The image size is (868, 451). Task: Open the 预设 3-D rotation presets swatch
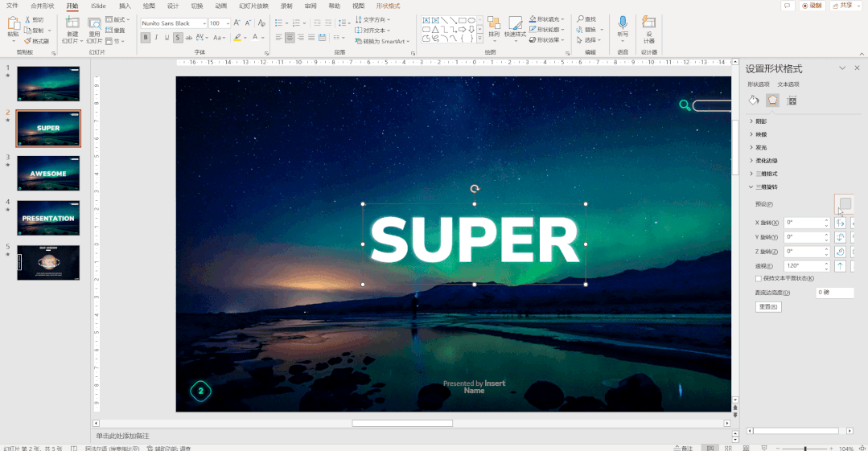pyautogui.click(x=845, y=203)
